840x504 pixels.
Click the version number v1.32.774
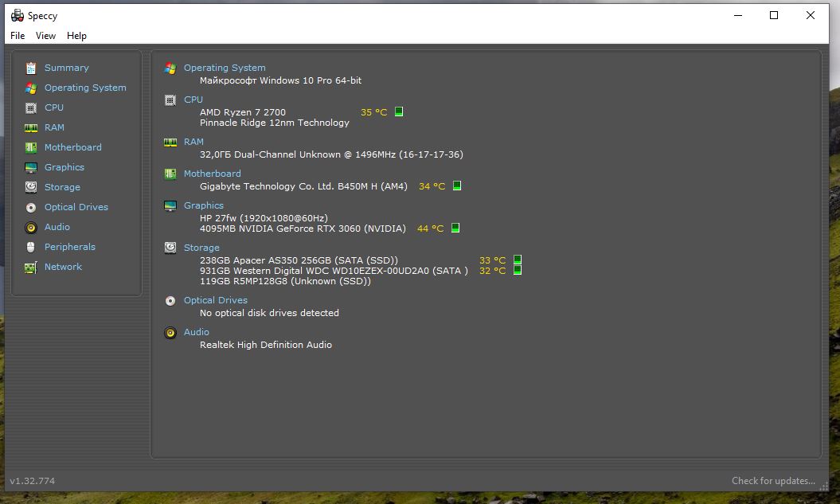32,481
